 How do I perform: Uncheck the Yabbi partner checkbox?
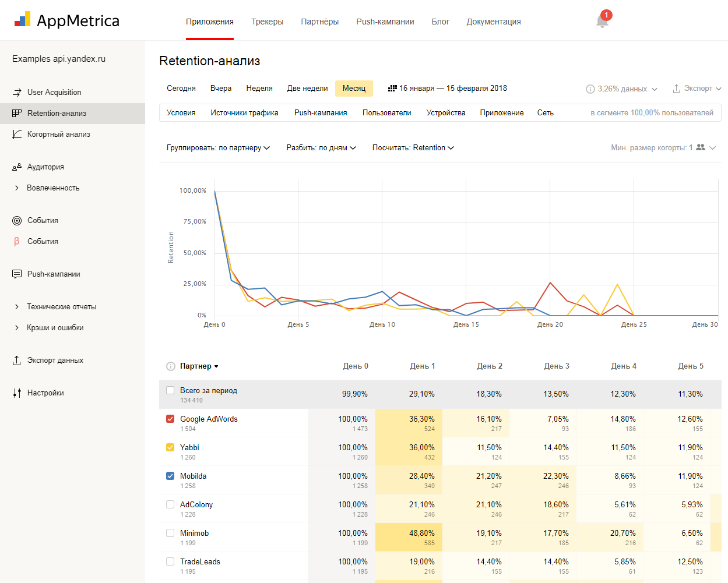(x=170, y=447)
